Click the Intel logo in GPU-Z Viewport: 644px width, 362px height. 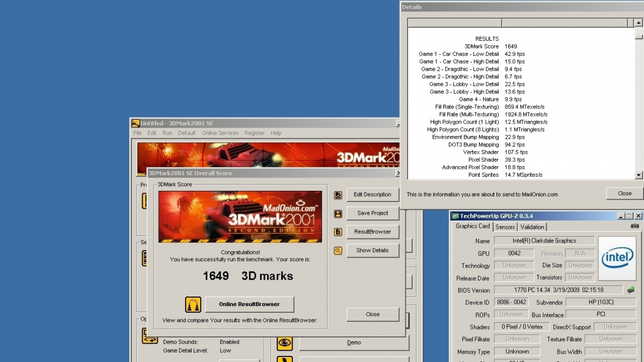[x=617, y=258]
